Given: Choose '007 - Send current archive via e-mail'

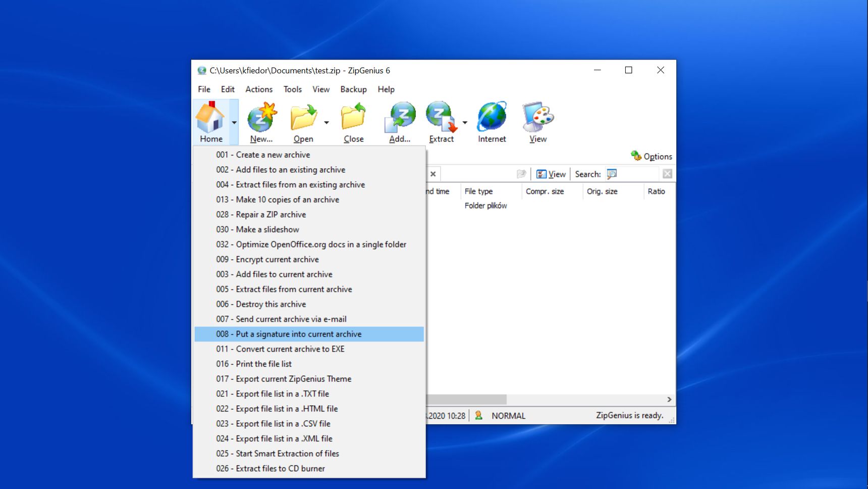Looking at the screenshot, I should [x=309, y=319].
